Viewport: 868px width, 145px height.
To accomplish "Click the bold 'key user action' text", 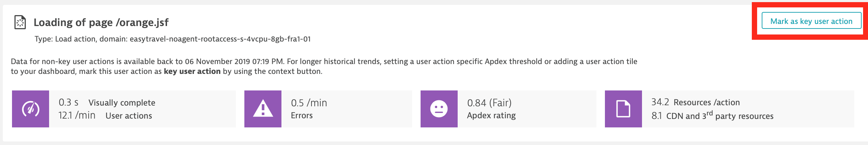I will pos(192,71).
